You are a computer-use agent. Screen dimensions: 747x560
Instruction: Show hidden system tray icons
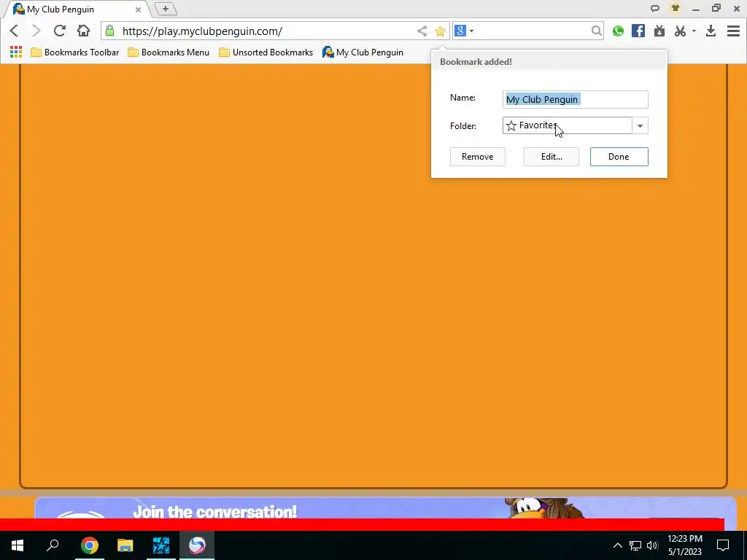pyautogui.click(x=617, y=545)
